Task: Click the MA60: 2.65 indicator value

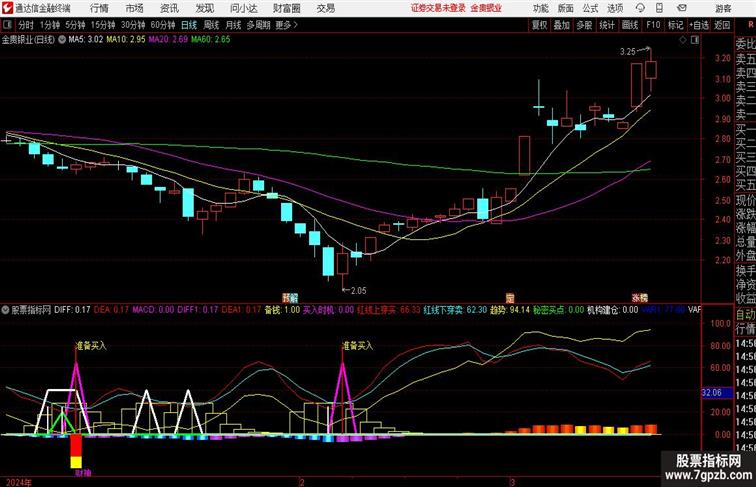Action: click(x=211, y=40)
